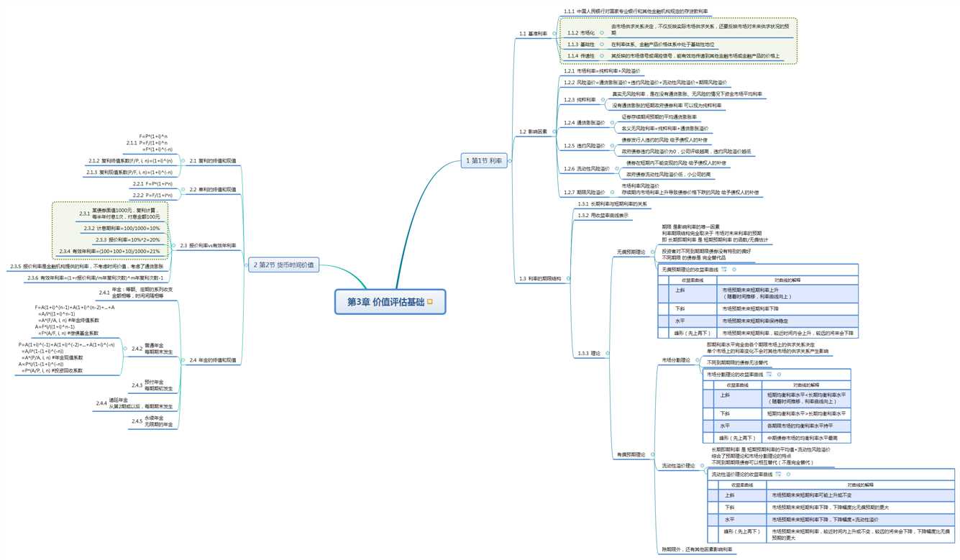
Task: Open the table icon beside 无偏预期理论的收益率曲线
Action: 724,270
